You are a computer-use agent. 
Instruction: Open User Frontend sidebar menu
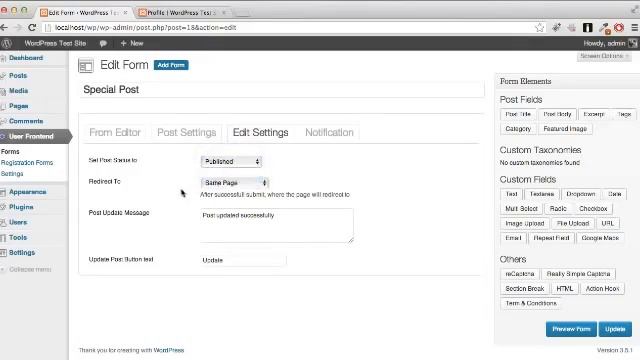pyautogui.click(x=31, y=136)
